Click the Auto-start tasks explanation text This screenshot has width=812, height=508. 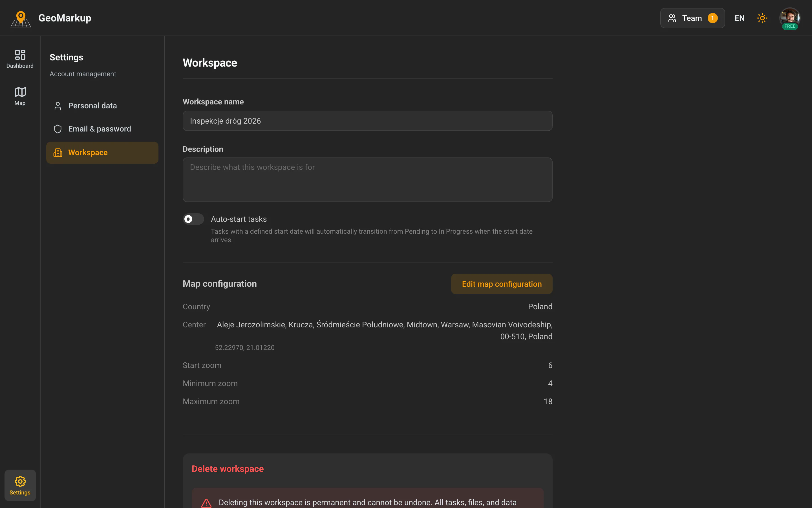pos(371,236)
